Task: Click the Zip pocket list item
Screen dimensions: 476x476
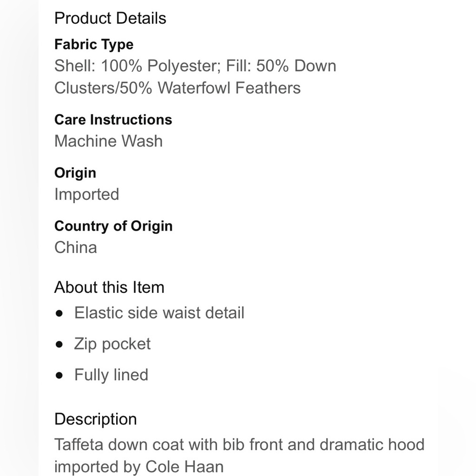Action: (112, 344)
